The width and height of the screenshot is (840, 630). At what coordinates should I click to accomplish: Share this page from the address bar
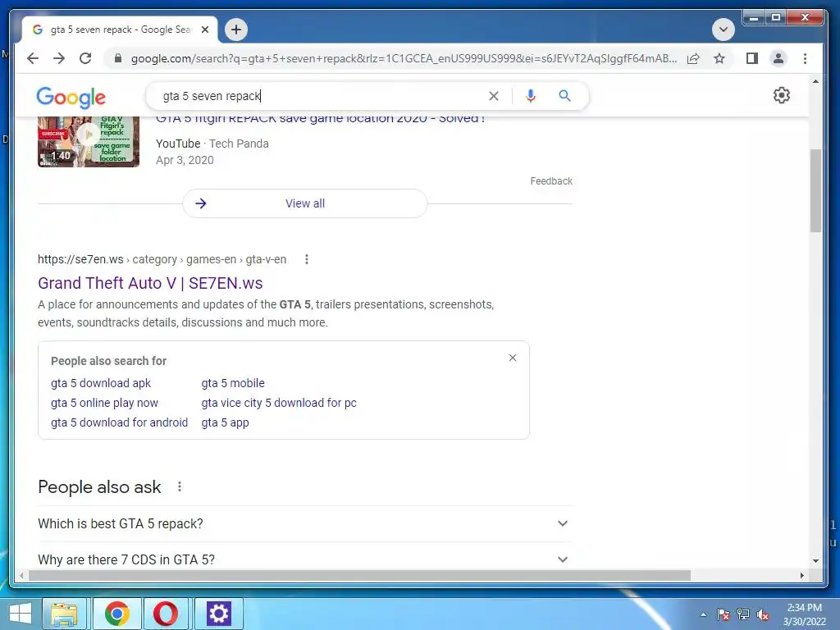click(x=693, y=58)
